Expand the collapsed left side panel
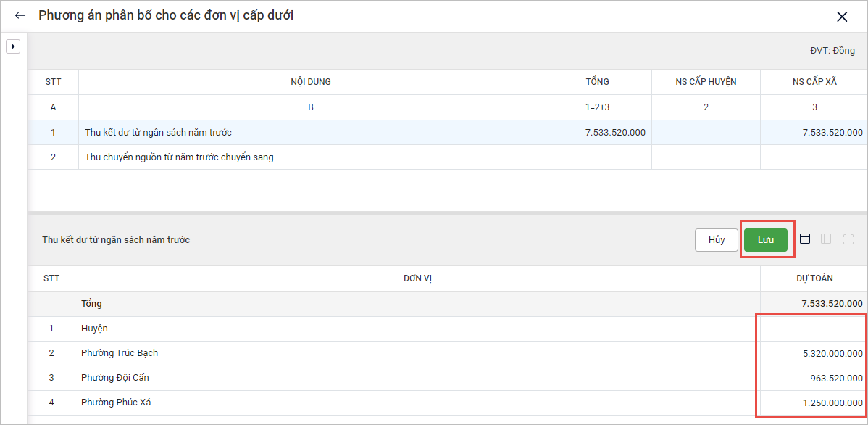This screenshot has height=425, width=868. (x=13, y=46)
